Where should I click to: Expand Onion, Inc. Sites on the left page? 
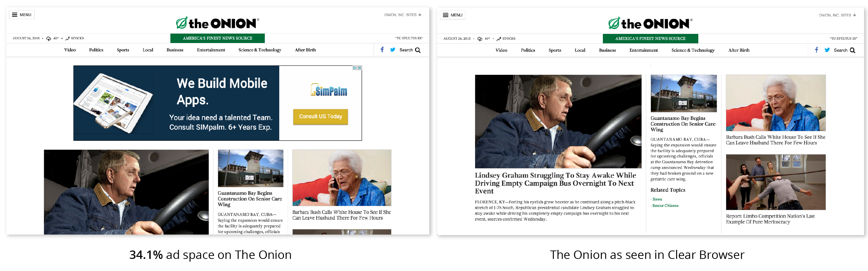pyautogui.click(x=403, y=15)
